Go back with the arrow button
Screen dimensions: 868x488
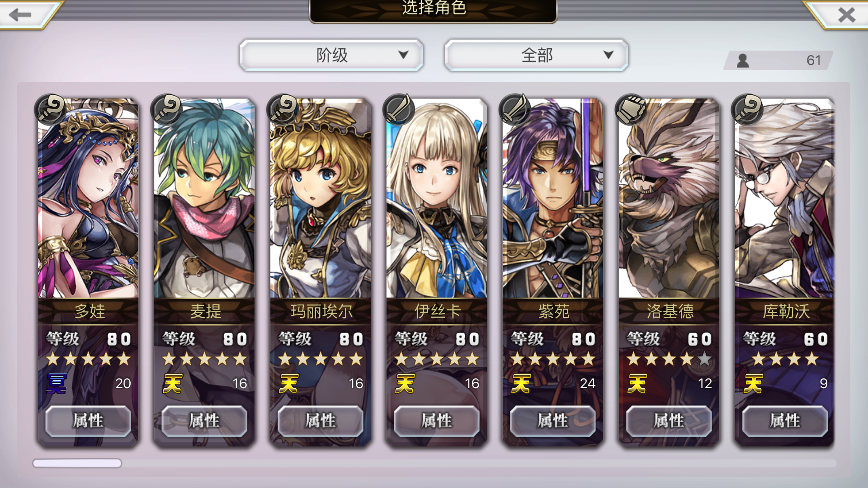(20, 14)
